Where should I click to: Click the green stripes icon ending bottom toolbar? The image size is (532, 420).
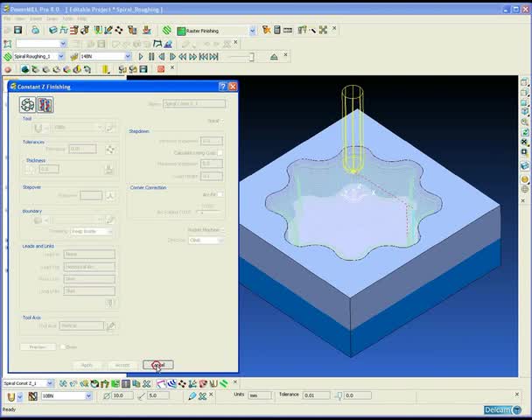tap(224, 384)
